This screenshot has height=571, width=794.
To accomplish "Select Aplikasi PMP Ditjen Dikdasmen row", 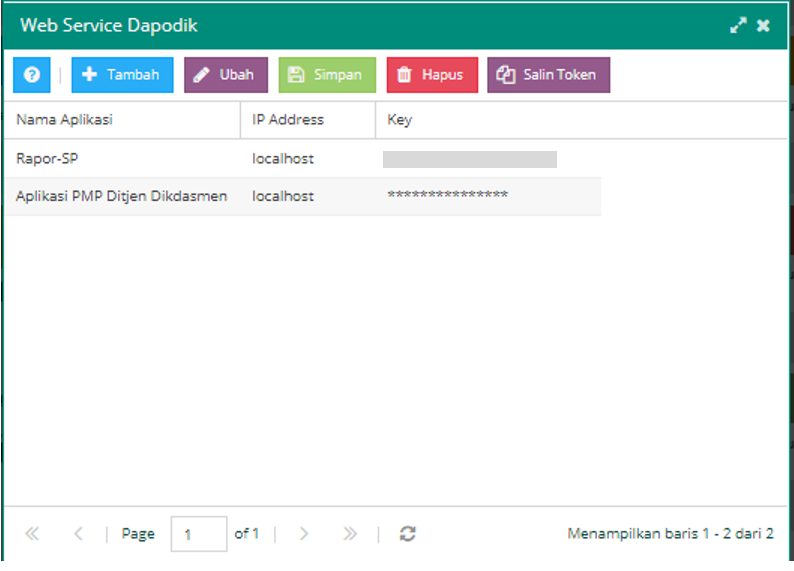I will tap(121, 196).
